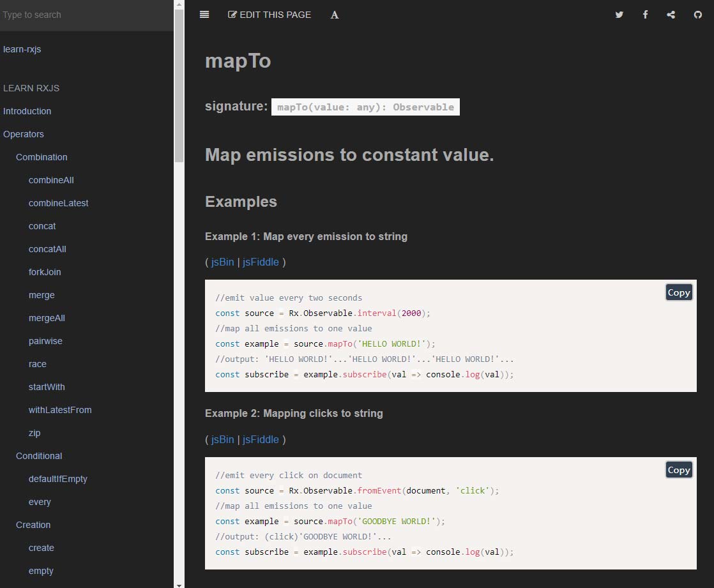Go to the defaultIfEmpty operator page
The height and width of the screenshot is (588, 714).
[58, 479]
